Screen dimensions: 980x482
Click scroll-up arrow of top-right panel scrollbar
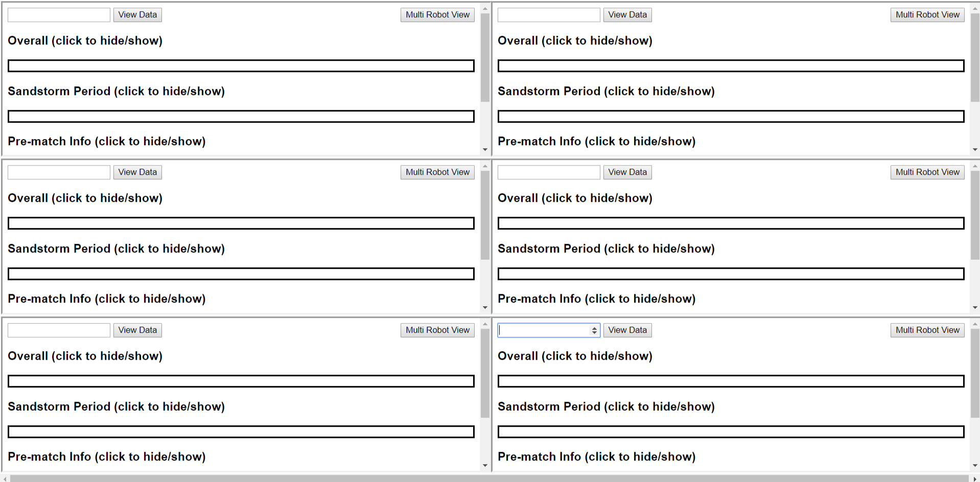975,9
